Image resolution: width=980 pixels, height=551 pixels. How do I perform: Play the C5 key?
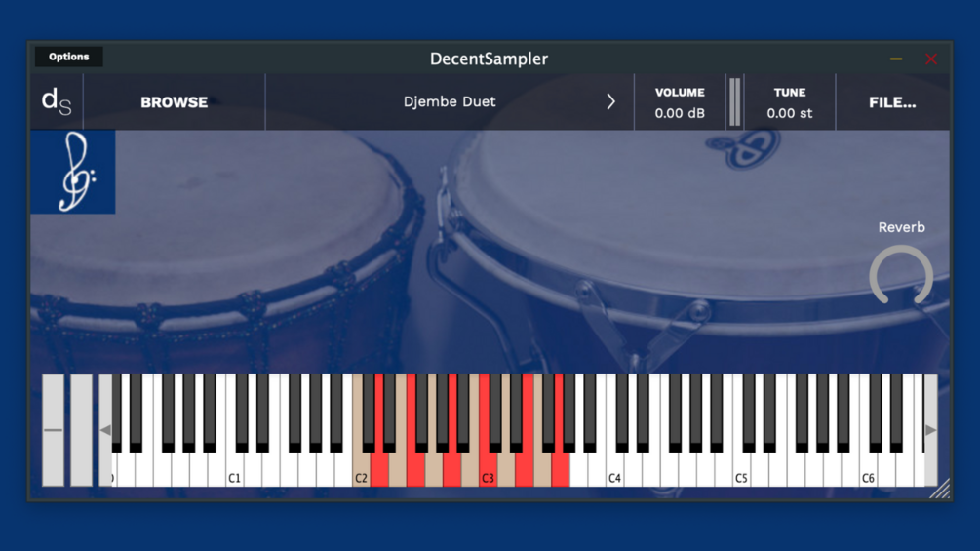[742, 470]
